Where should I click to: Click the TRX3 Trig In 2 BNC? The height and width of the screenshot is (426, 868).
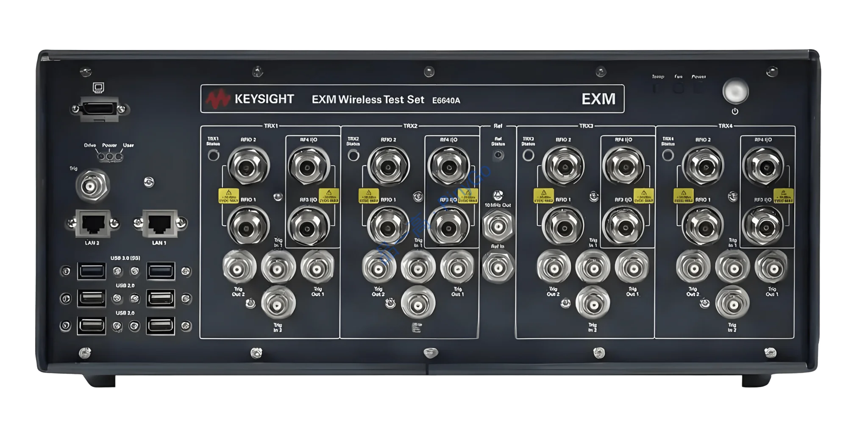[x=593, y=303]
